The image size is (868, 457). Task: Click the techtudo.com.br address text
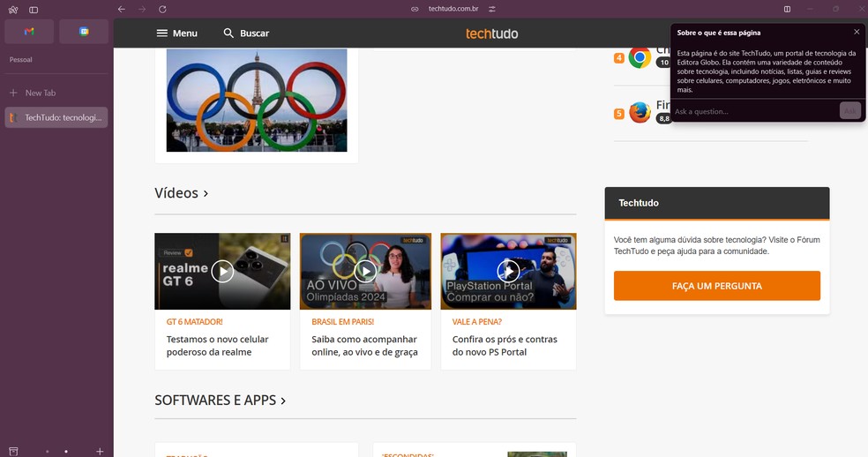tap(453, 9)
